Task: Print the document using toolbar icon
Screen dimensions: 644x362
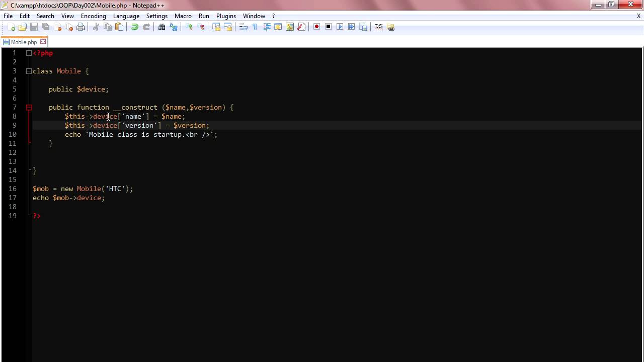Action: click(x=80, y=27)
